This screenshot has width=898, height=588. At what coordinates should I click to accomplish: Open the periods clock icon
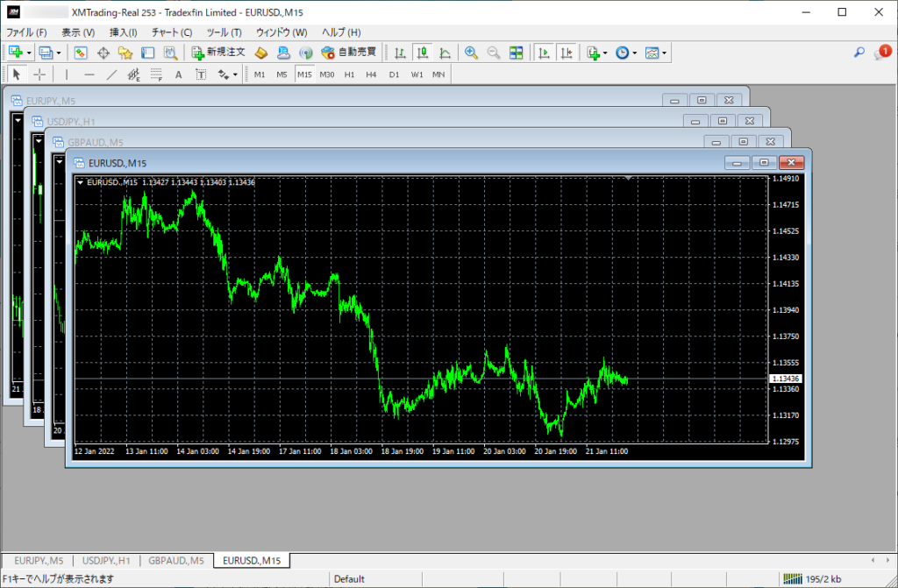(x=622, y=53)
